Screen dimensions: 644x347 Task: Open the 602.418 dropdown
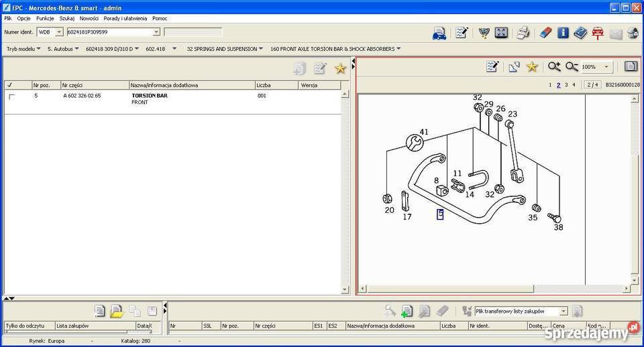pyautogui.click(x=160, y=49)
